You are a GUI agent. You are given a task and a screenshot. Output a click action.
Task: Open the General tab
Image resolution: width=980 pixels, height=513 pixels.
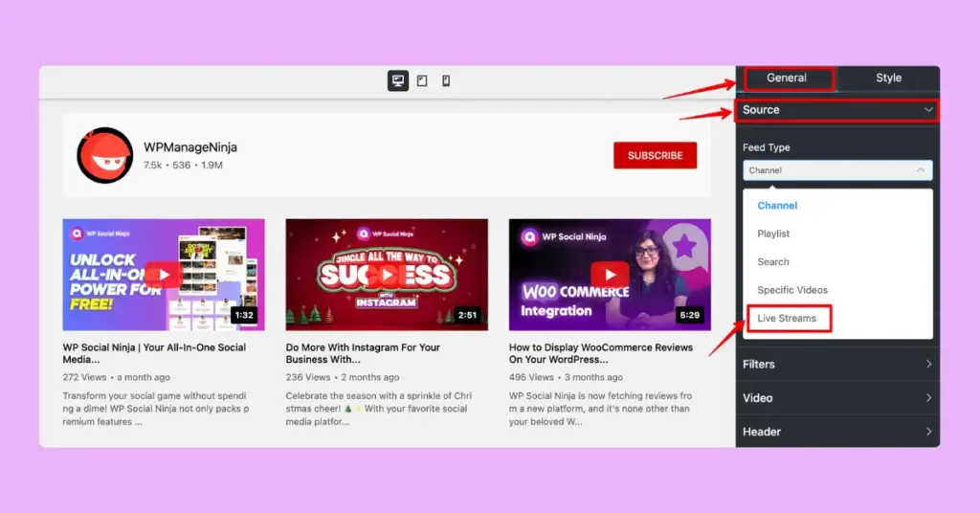coord(787,78)
